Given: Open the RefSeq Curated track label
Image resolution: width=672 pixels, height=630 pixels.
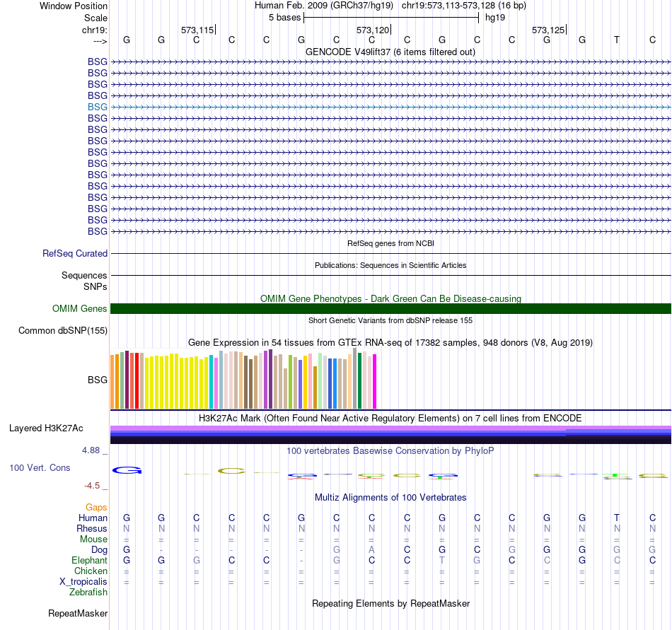Looking at the screenshot, I should click(x=74, y=254).
